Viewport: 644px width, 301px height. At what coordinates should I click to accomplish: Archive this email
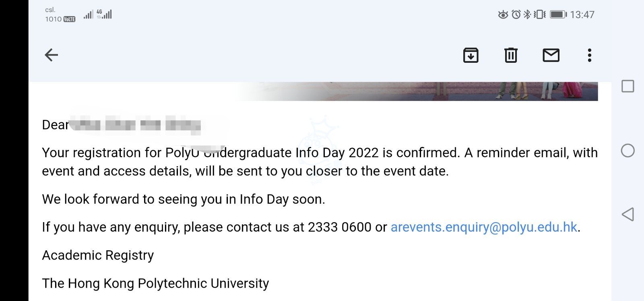click(x=471, y=55)
